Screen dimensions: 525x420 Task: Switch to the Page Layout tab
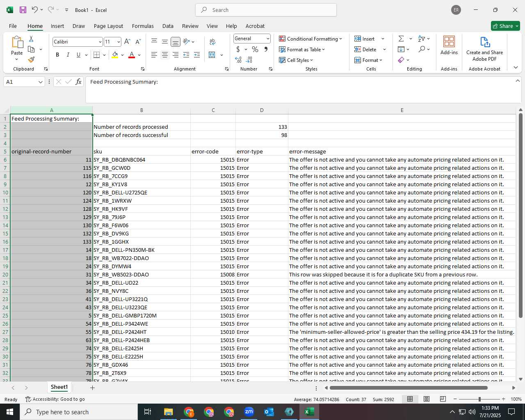point(108,26)
